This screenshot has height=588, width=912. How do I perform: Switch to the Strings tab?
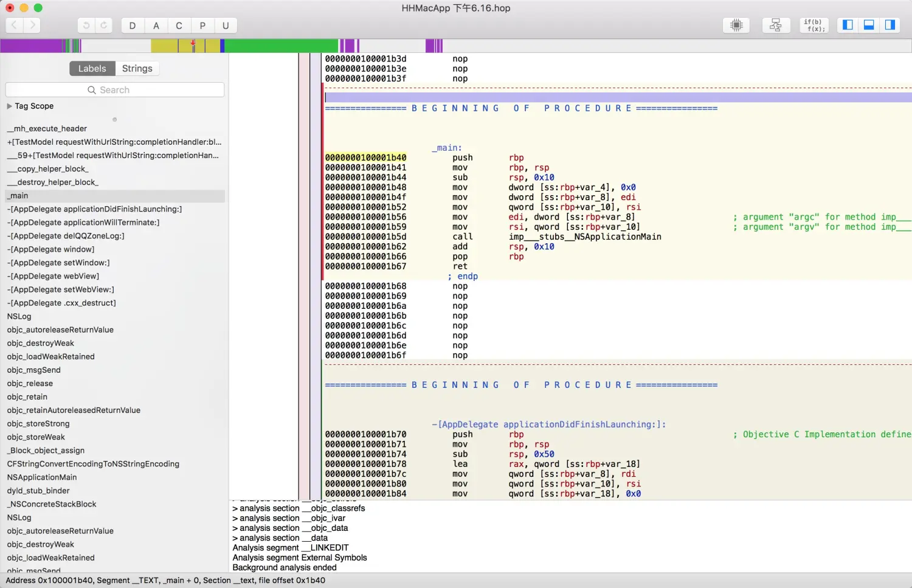pyautogui.click(x=137, y=69)
